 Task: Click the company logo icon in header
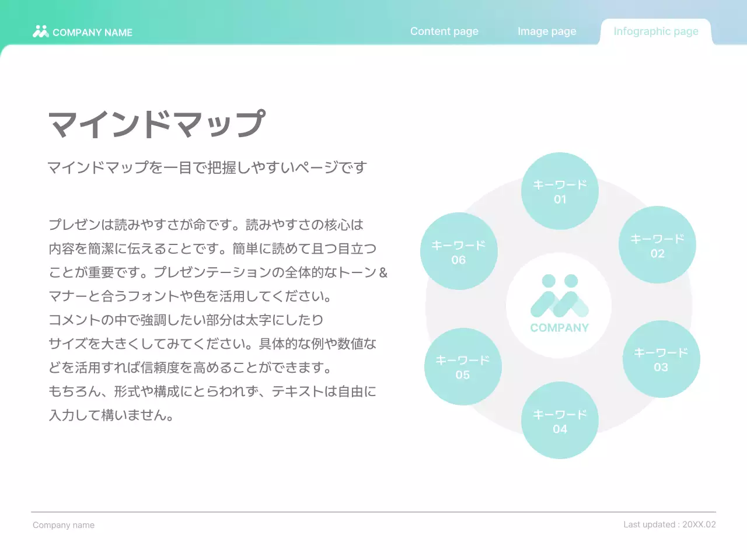coord(40,32)
